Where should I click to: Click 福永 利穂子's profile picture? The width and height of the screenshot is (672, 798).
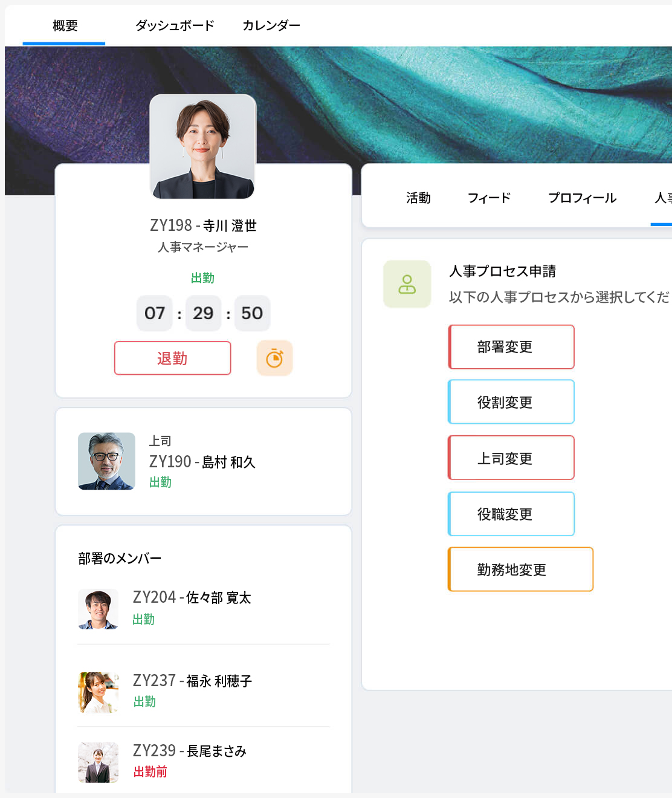click(x=99, y=692)
